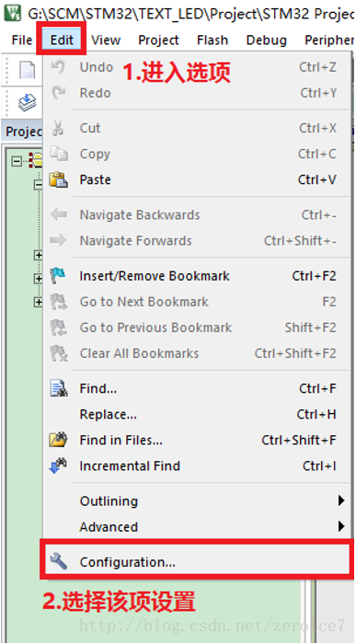Open the Project menu
The image size is (356, 644).
(158, 40)
